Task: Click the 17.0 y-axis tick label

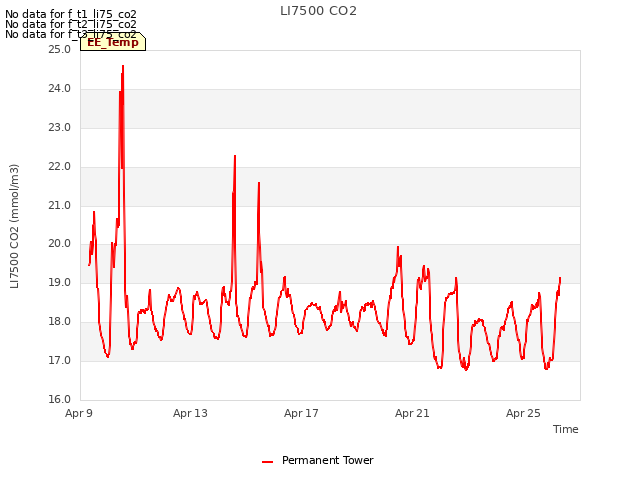Action: [x=60, y=361]
